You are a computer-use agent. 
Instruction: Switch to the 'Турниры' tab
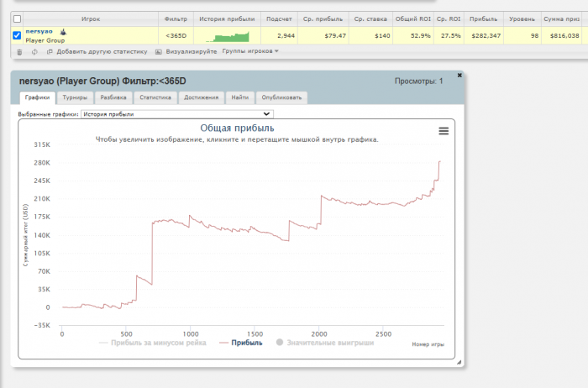tap(75, 97)
